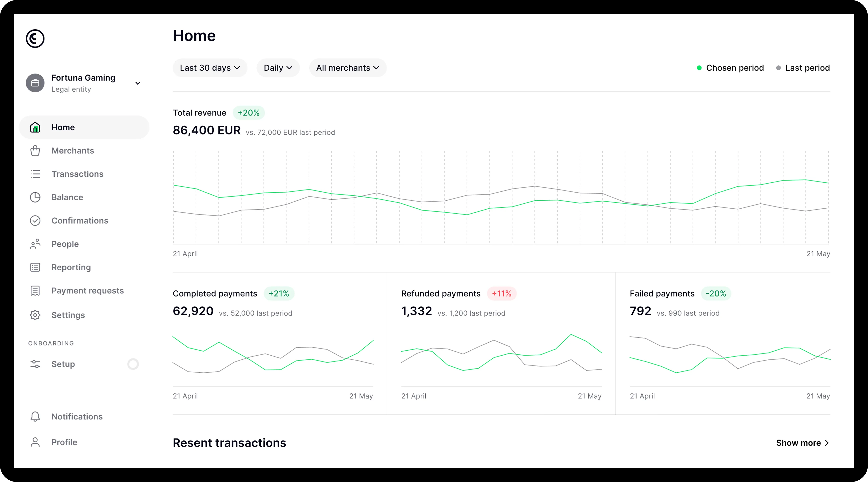868x482 pixels.
Task: Open the All merchants filter dropdown
Action: tap(348, 68)
